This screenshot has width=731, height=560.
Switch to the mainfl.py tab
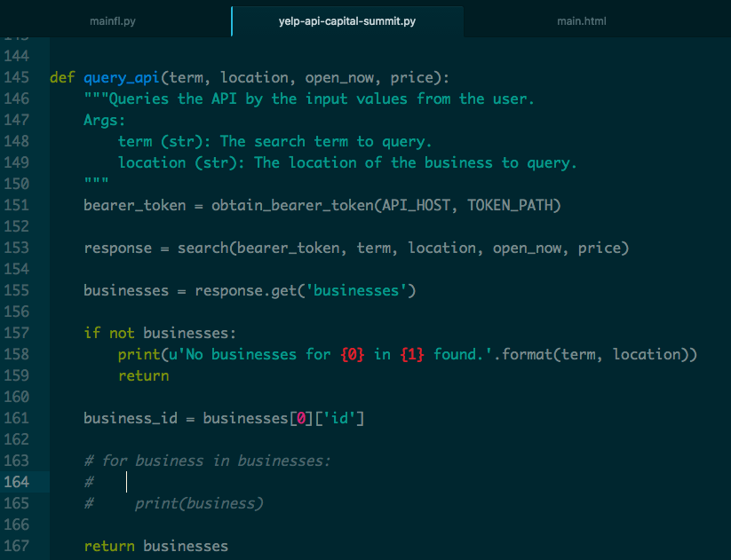[113, 20]
